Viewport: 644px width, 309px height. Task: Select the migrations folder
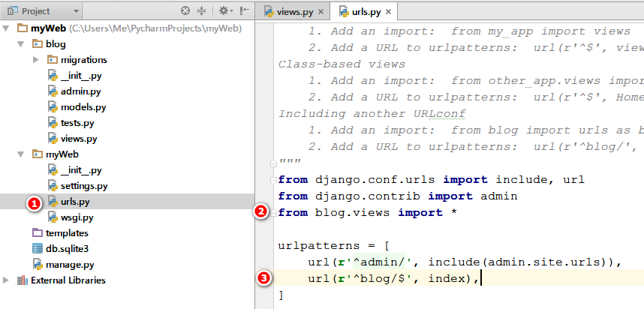(84, 60)
